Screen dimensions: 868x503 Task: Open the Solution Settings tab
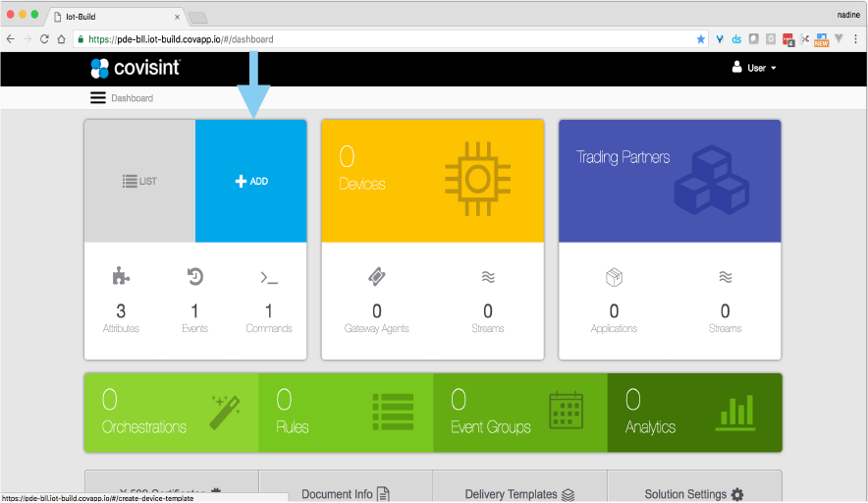694,493
